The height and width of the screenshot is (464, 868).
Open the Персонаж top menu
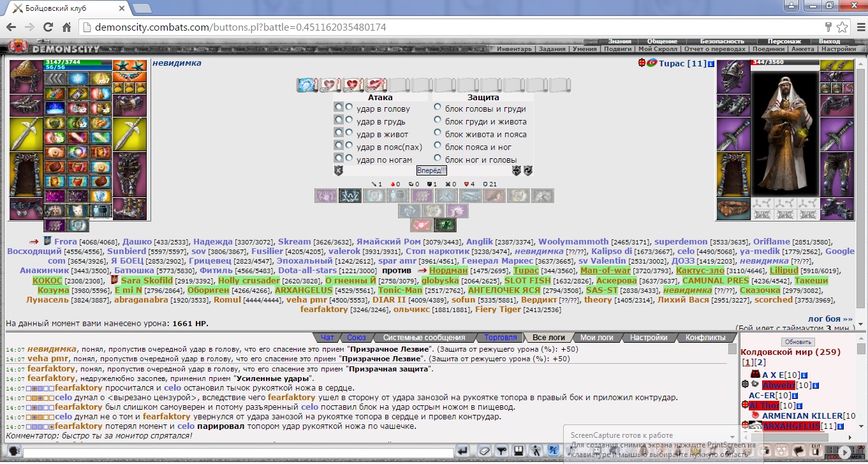[784, 41]
